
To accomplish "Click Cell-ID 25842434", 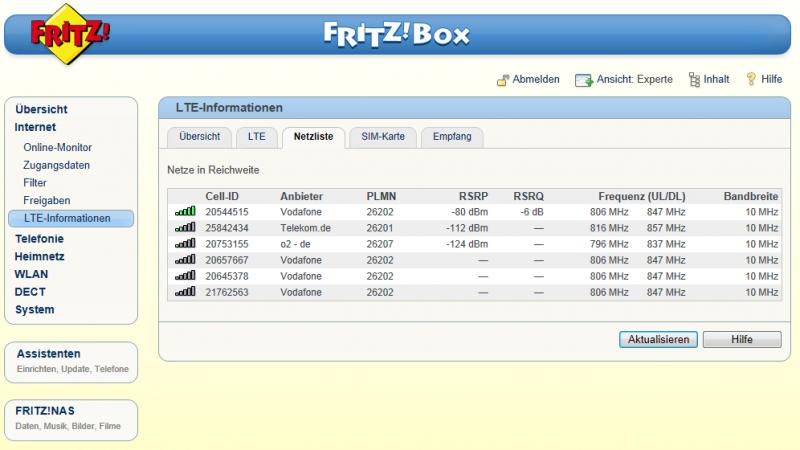I will [227, 228].
